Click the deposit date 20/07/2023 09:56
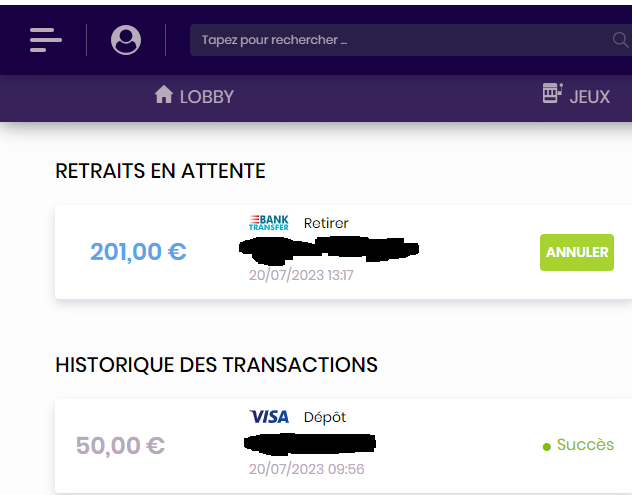 tap(306, 469)
